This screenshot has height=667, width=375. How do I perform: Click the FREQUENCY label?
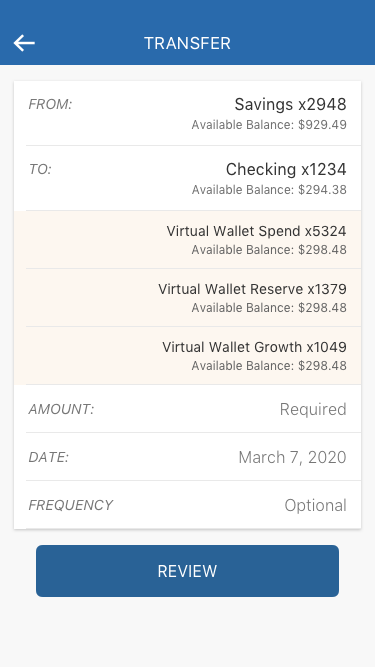[71, 505]
